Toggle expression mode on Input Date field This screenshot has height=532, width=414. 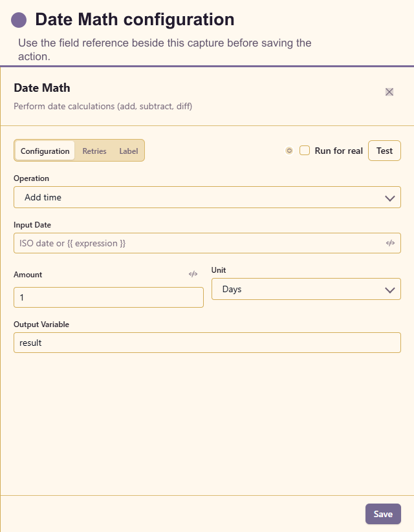pyautogui.click(x=390, y=243)
